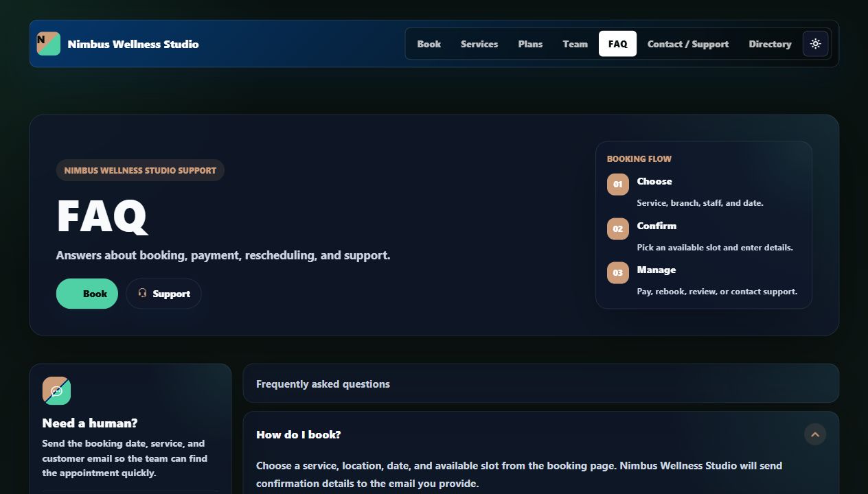This screenshot has height=494, width=868.
Task: Collapse the 'How do I book?' chevron
Action: tap(815, 434)
